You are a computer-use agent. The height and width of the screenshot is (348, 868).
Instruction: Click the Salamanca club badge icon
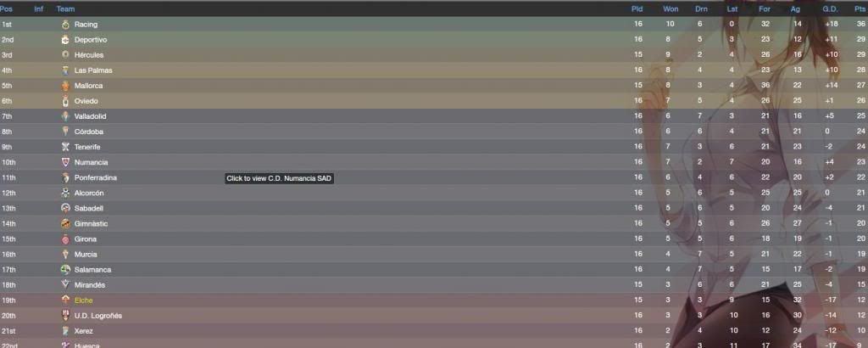pos(65,270)
